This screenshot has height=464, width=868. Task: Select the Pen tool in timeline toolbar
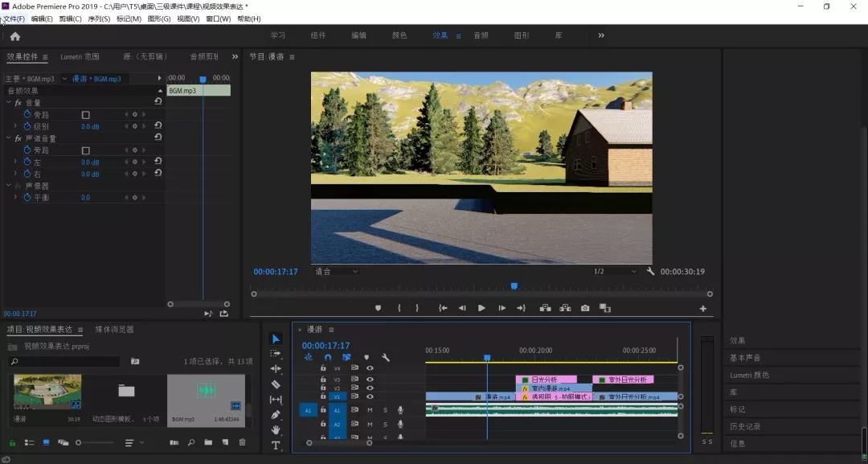coord(276,415)
